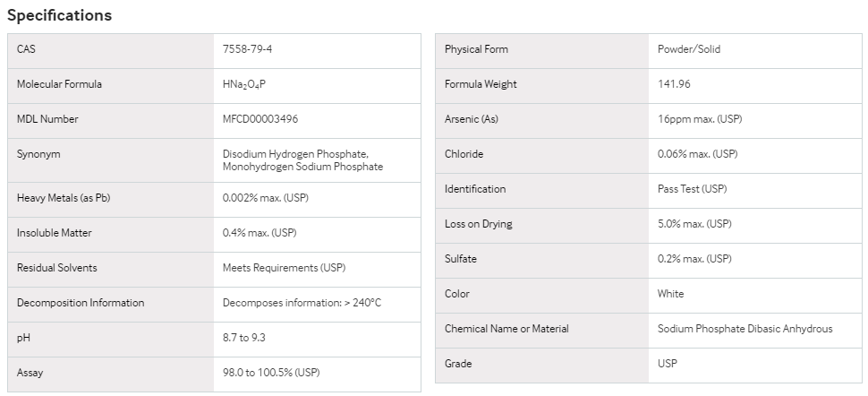Click the Physical Form Powder/Solid value
The width and height of the screenshot is (868, 396).
pos(689,49)
